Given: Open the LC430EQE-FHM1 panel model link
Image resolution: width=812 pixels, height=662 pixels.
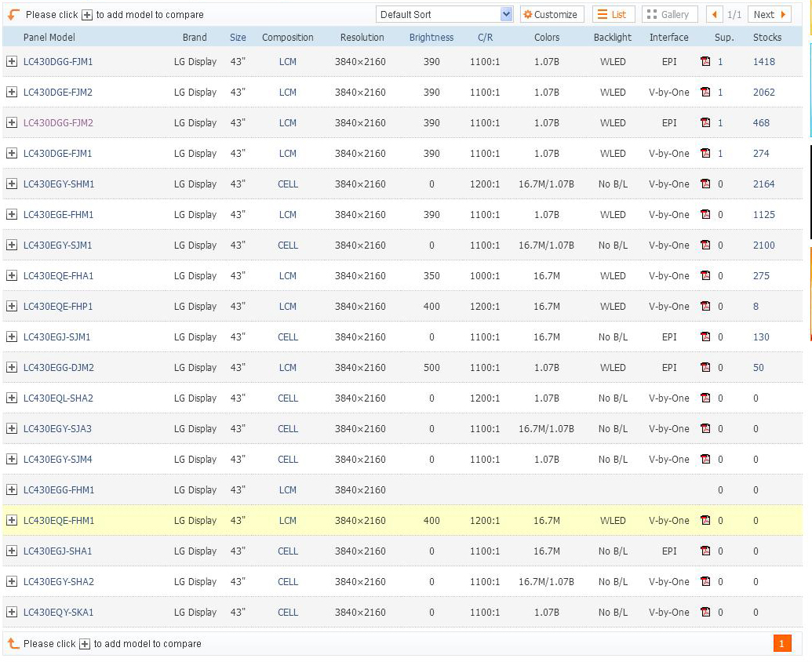Looking at the screenshot, I should (59, 520).
